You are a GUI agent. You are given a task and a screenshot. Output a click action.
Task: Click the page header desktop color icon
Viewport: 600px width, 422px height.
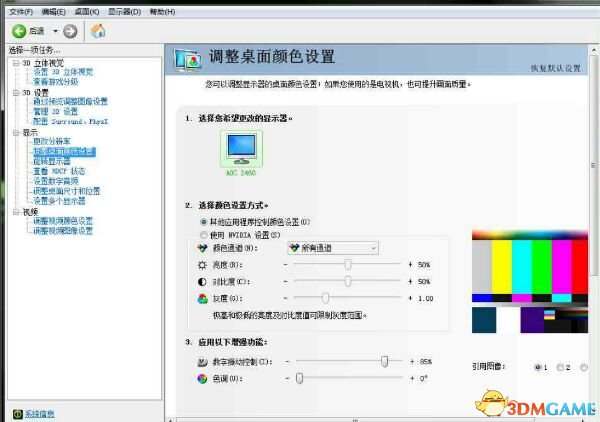point(188,60)
